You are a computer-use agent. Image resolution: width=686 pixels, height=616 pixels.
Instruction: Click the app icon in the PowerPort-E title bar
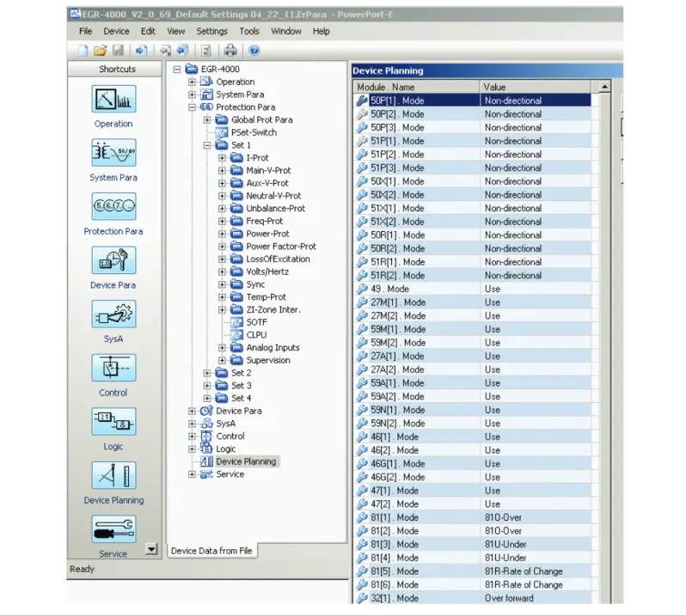[76, 14]
